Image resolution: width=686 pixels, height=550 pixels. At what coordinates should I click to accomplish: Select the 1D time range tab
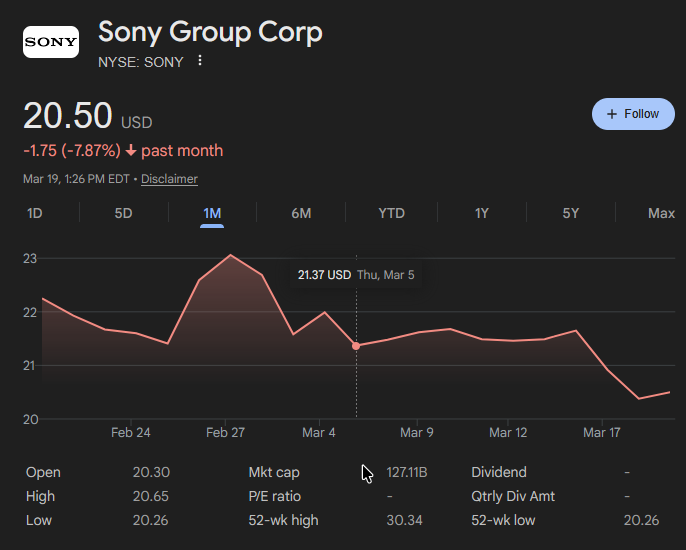(35, 213)
